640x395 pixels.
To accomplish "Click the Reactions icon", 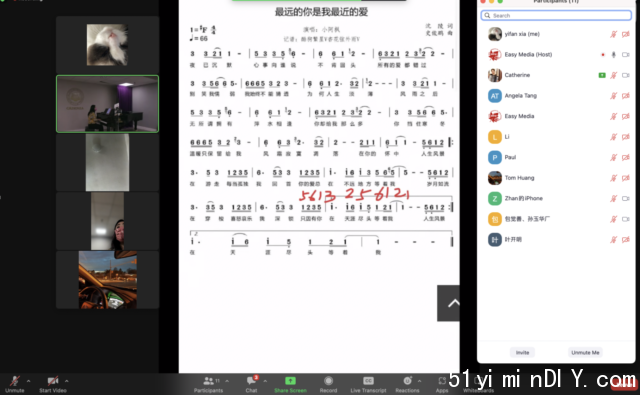I will [x=407, y=381].
